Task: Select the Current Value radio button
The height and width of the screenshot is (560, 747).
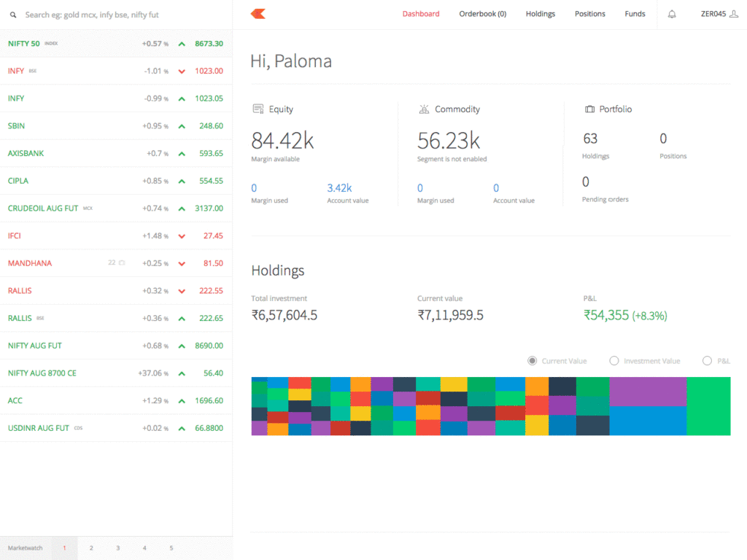Action: (532, 361)
